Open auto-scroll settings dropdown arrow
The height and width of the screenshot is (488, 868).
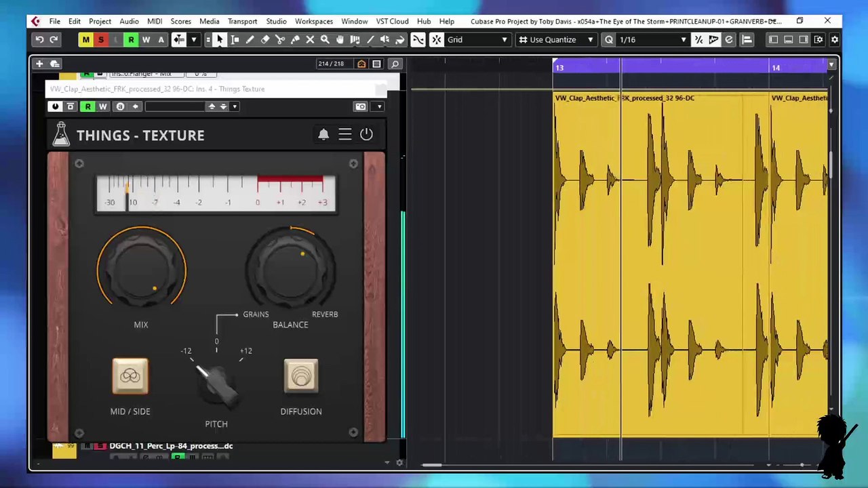click(193, 40)
